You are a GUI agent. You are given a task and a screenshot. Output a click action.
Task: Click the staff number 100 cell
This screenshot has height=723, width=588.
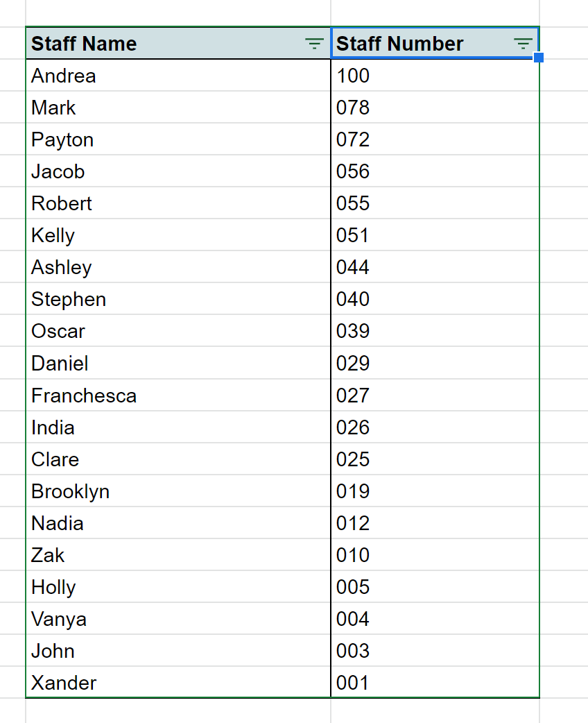[435, 75]
